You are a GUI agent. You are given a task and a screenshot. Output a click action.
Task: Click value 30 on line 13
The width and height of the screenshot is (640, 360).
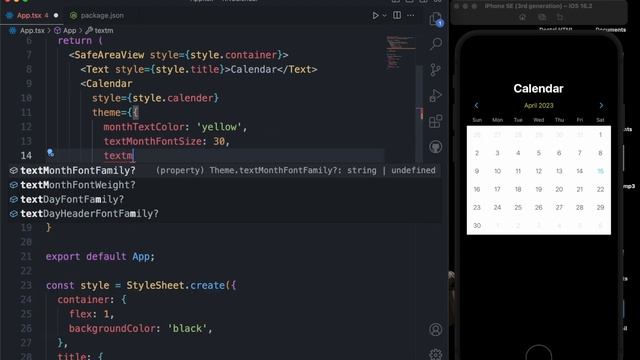219,141
